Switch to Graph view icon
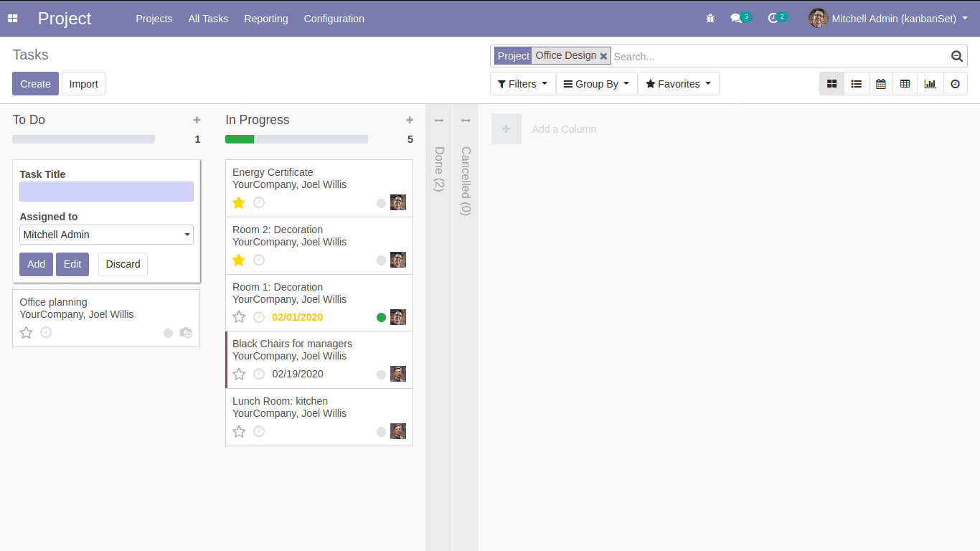This screenshot has height=551, width=980. point(930,84)
